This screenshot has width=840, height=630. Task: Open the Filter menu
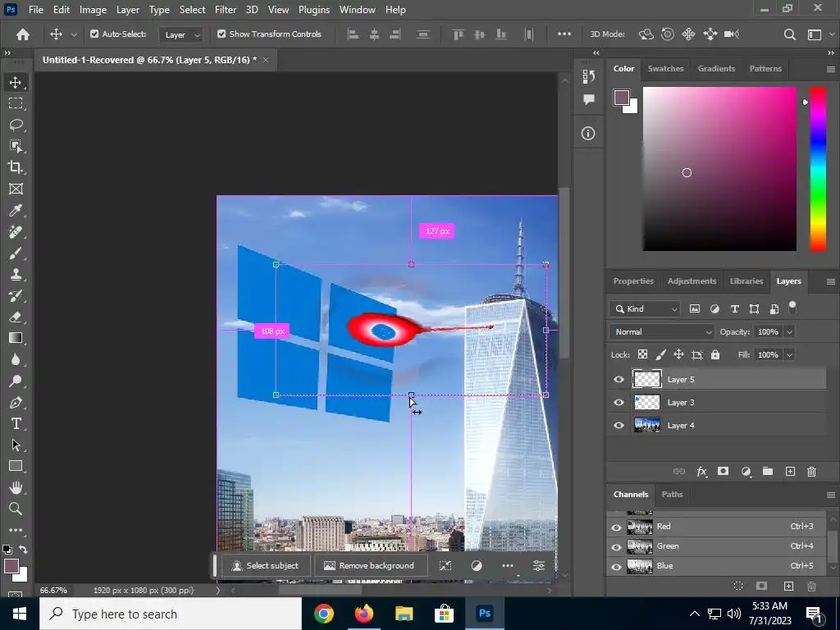226,10
